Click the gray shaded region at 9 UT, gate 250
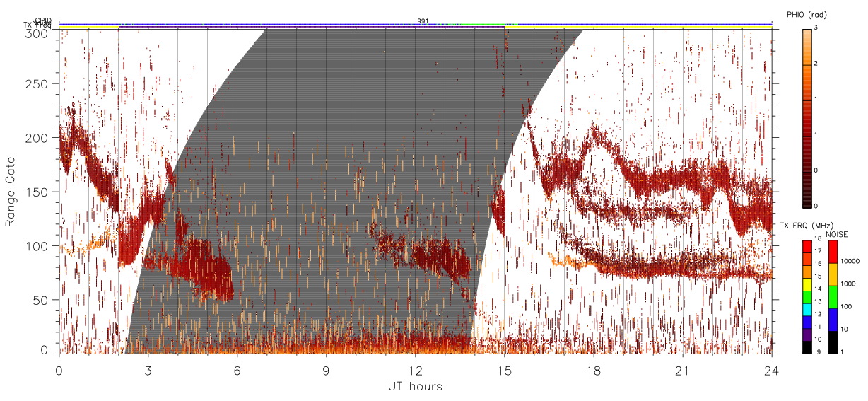This screenshot has height=401, width=868. (x=326, y=83)
